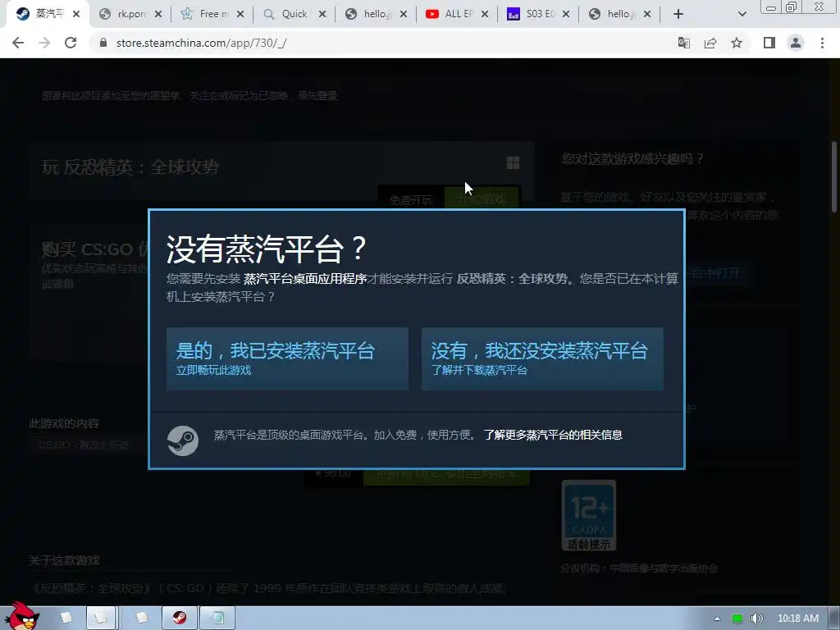
Task: Click '没有，我还没安装蒸汽平台' button
Action: [542, 358]
